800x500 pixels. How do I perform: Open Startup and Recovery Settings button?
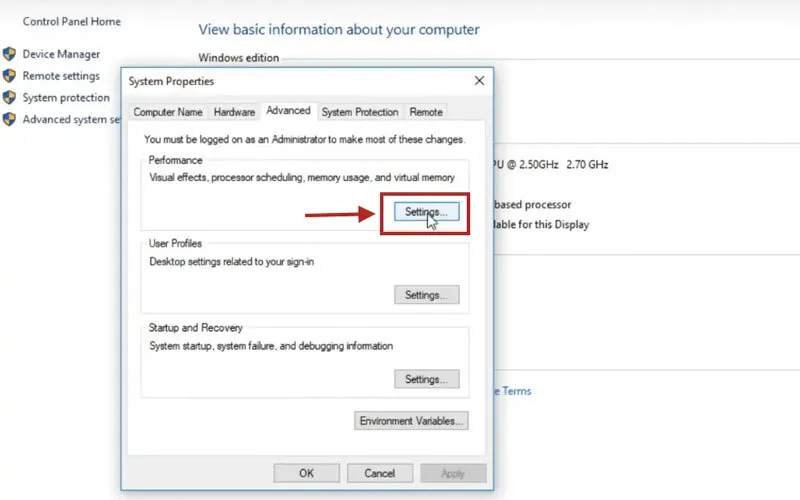coord(427,379)
